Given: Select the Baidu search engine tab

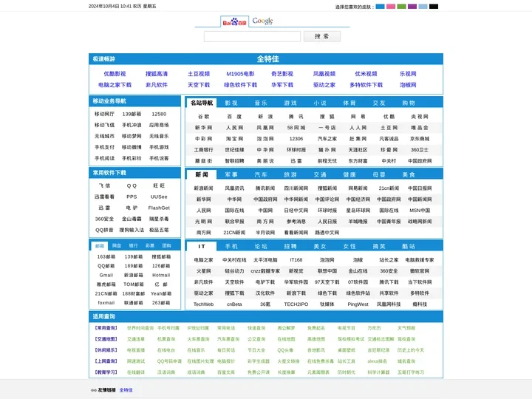Looking at the screenshot, I should (234, 21).
